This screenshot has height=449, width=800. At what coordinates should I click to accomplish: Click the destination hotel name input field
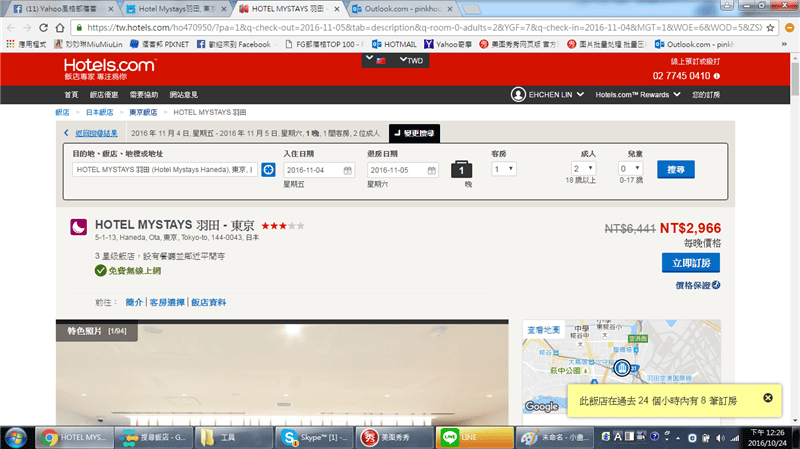point(164,170)
